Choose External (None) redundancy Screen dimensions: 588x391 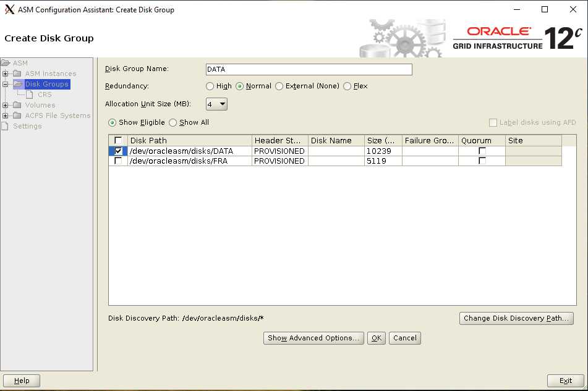[279, 86]
